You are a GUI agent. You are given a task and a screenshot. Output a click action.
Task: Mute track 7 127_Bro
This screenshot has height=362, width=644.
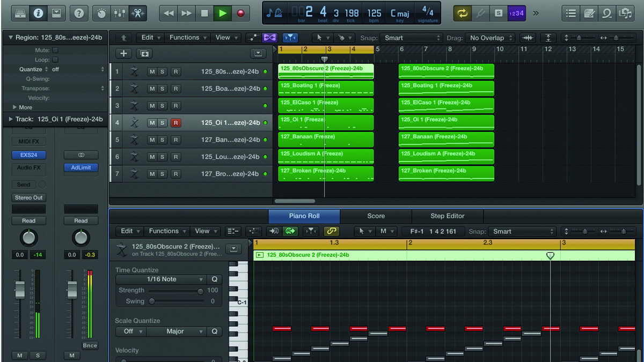coord(152,174)
